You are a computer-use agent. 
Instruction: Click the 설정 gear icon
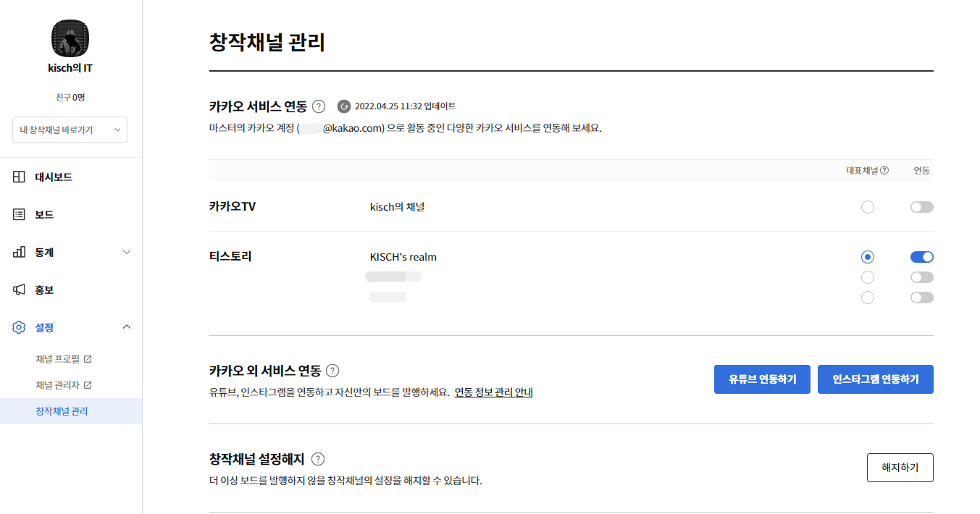click(20, 327)
